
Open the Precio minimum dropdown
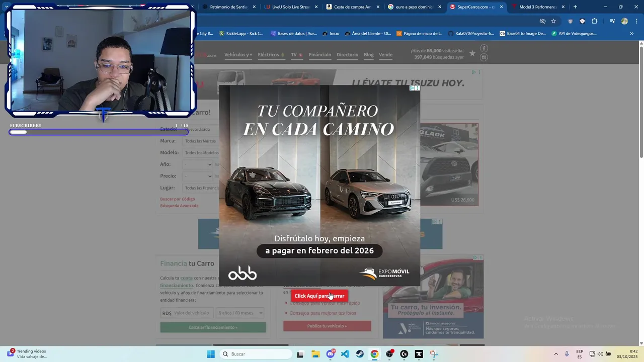coord(198,176)
